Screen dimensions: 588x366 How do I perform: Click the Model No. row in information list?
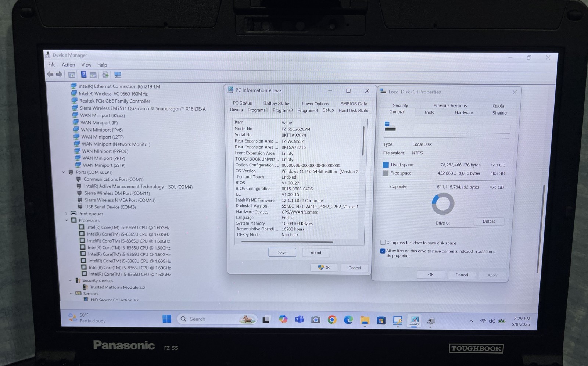tap(296, 129)
